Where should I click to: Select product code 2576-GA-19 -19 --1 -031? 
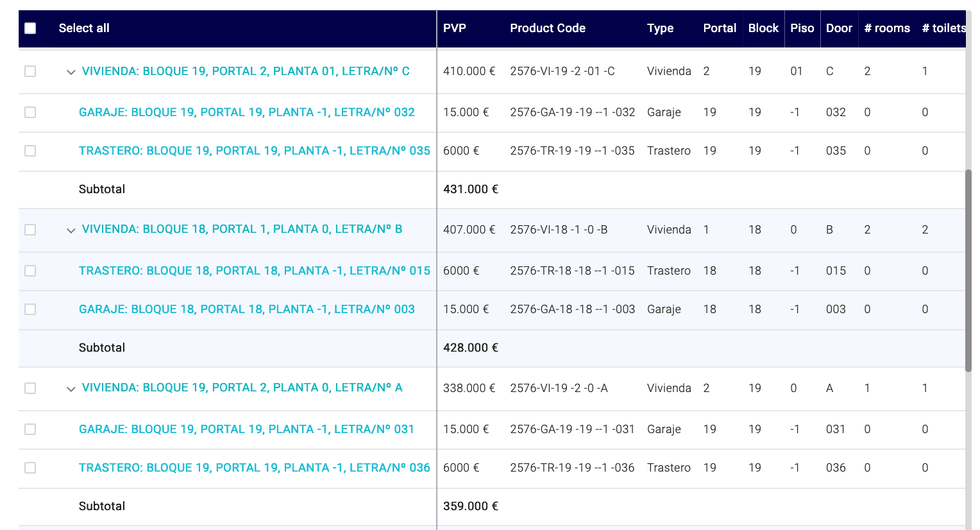(x=572, y=429)
